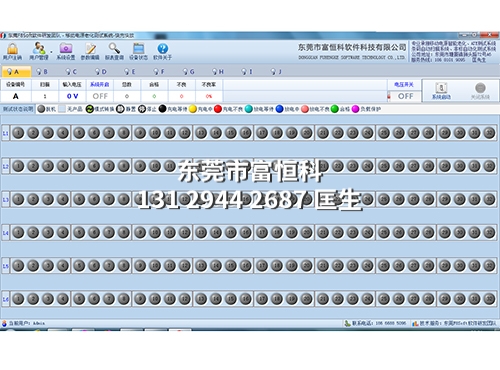This screenshot has width=500, height=370.
Task: Click the test status description label
Action: click(x=18, y=109)
